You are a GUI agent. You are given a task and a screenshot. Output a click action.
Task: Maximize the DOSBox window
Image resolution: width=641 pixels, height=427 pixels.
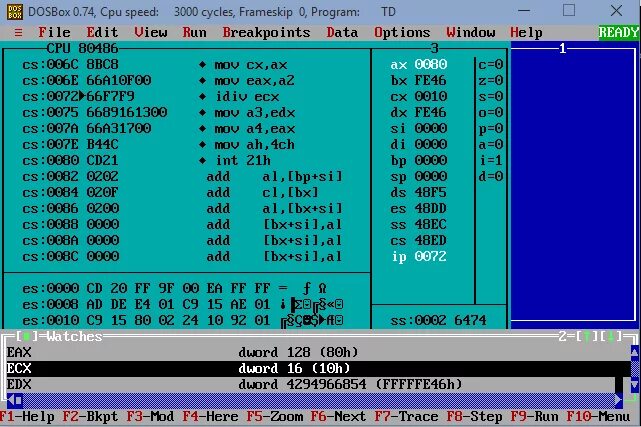[x=569, y=11]
